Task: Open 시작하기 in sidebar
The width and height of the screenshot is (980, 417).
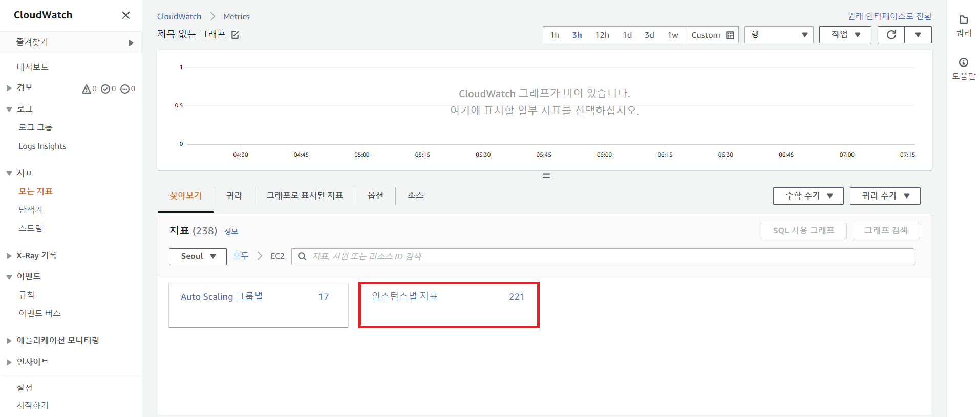Action: [33, 405]
